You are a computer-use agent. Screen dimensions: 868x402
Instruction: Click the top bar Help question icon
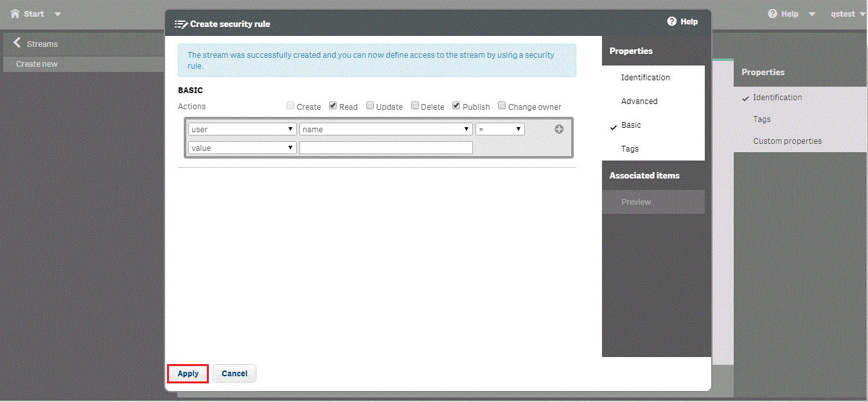click(x=772, y=13)
